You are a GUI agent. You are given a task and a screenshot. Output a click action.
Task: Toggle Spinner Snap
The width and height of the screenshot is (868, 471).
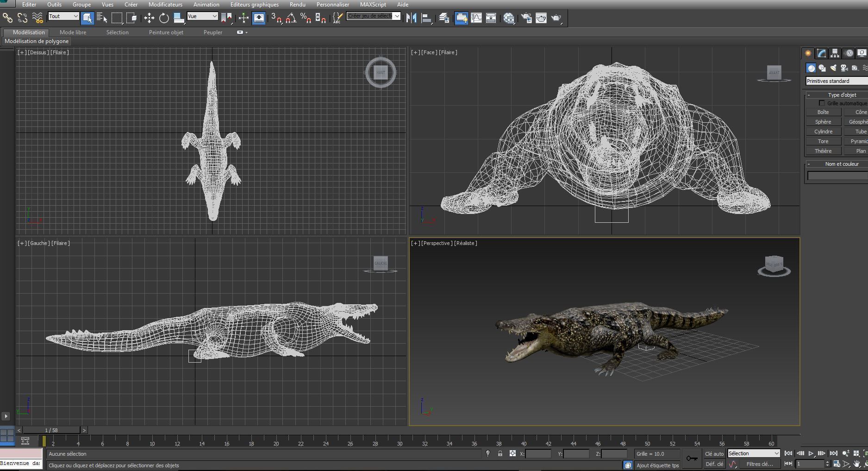point(320,18)
